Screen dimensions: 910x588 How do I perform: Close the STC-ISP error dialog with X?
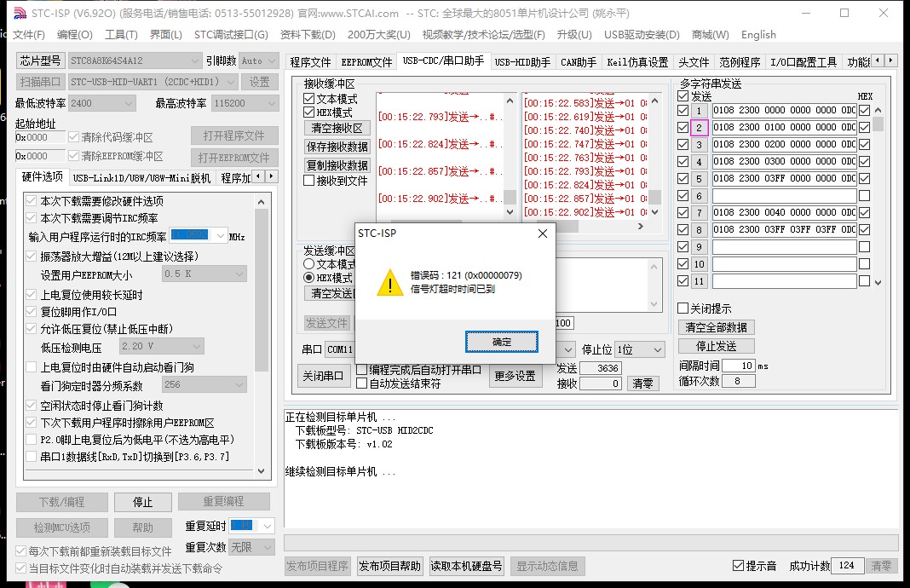[x=543, y=233]
